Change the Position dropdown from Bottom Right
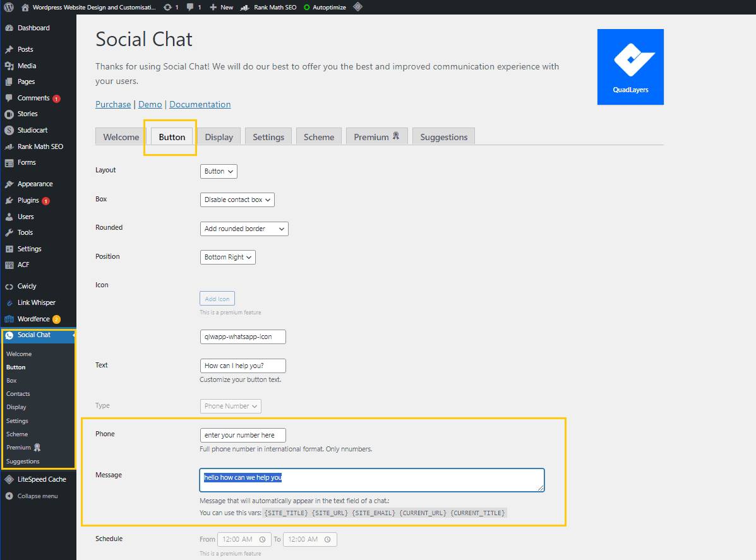The height and width of the screenshot is (560, 756). coord(227,257)
